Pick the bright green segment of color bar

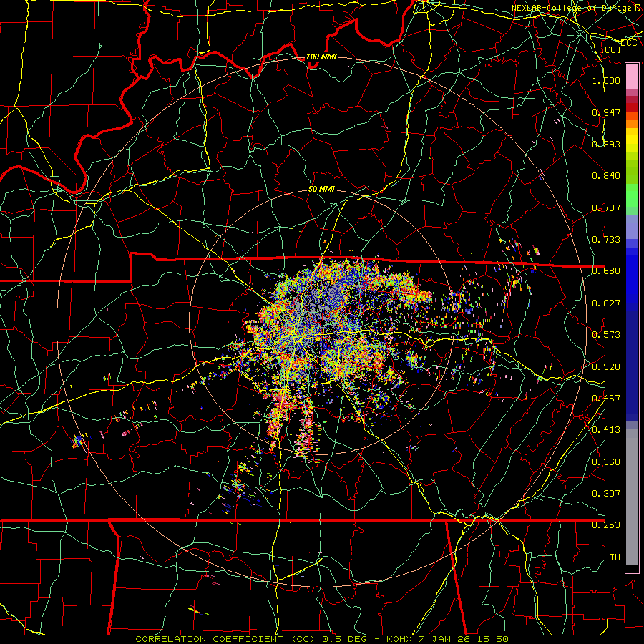click(x=632, y=195)
